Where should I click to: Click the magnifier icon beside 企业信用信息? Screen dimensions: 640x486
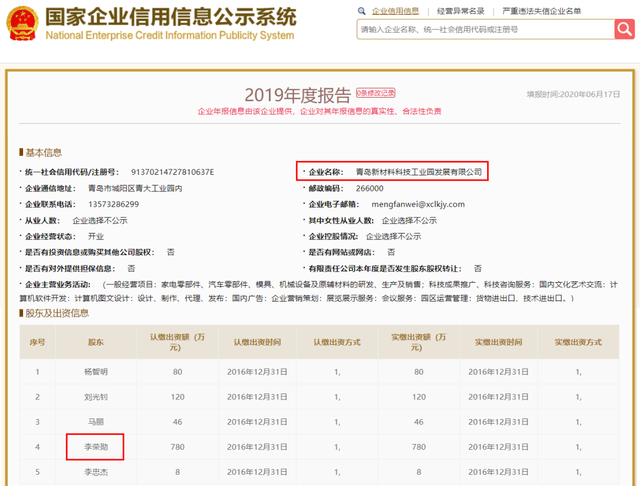364,11
